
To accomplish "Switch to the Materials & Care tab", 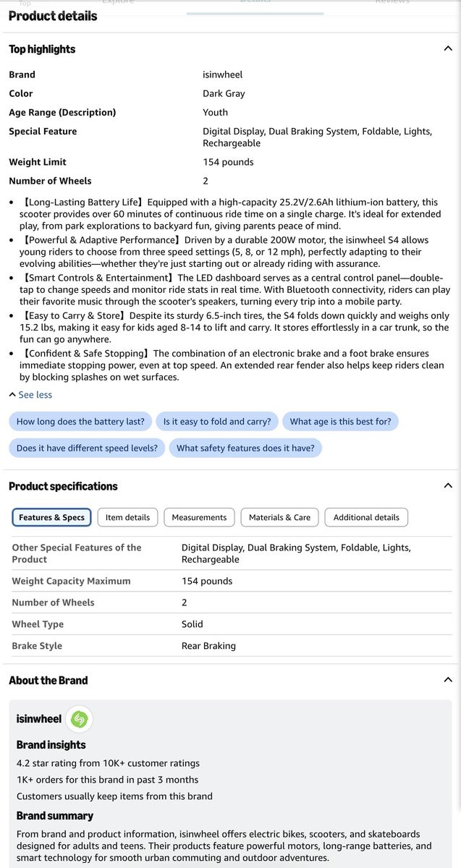I will (279, 517).
